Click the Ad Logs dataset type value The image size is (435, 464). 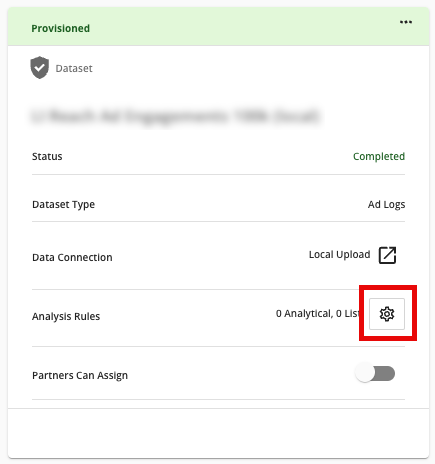pyautogui.click(x=386, y=204)
